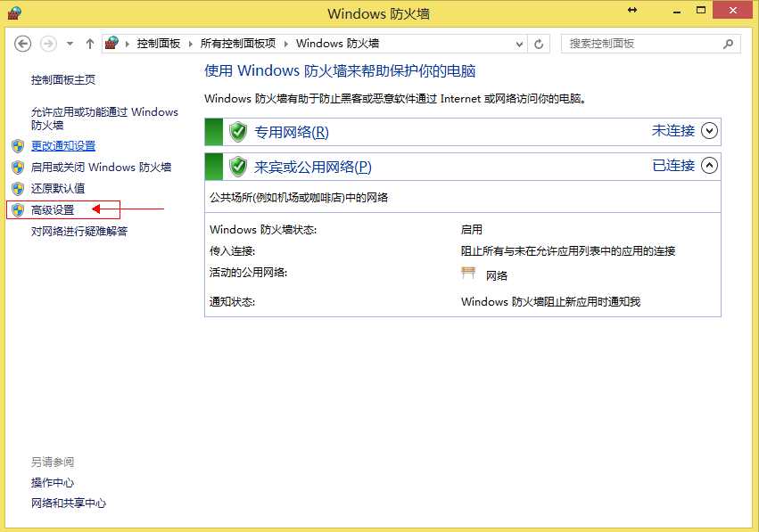This screenshot has width=759, height=532.
Task: Click shield icon beside 启用或关闭 Windows 防火墙
Action: [18, 168]
